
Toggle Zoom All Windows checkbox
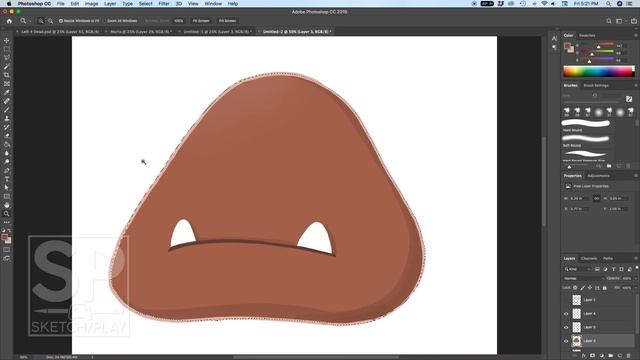(x=104, y=21)
